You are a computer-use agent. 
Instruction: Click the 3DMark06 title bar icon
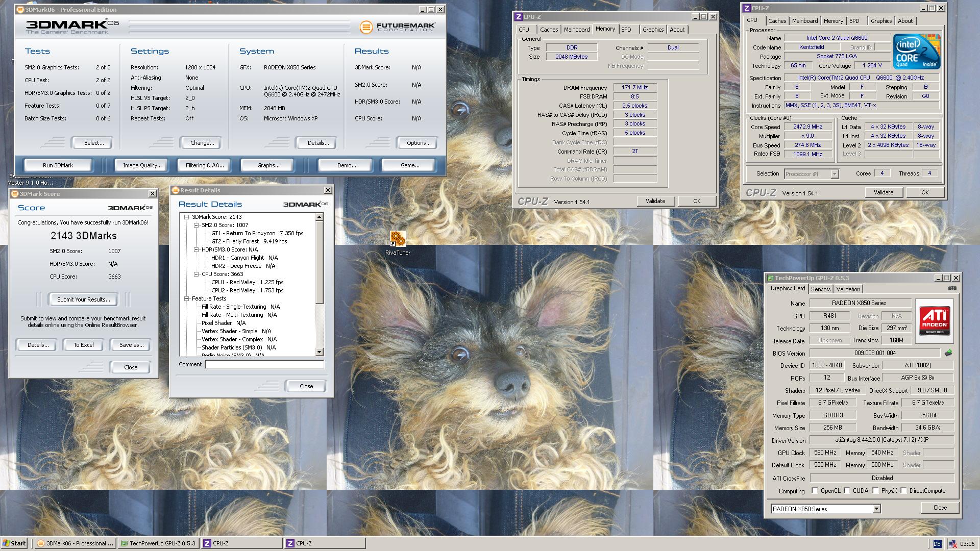coord(20,10)
